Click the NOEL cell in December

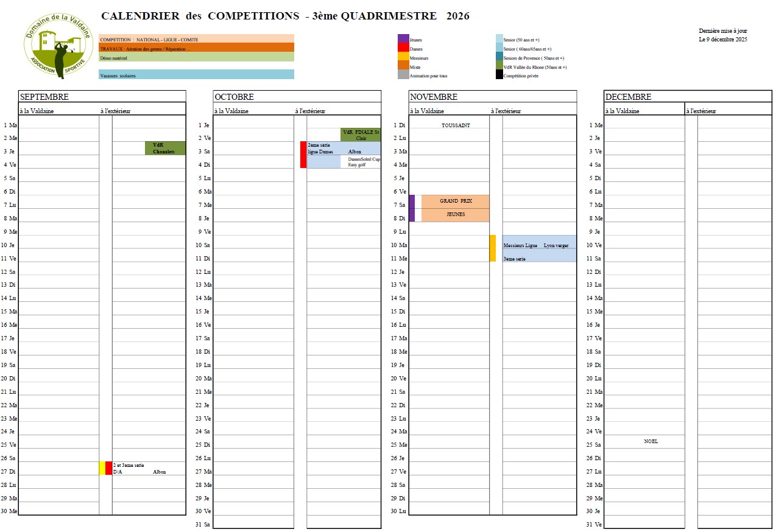point(651,441)
